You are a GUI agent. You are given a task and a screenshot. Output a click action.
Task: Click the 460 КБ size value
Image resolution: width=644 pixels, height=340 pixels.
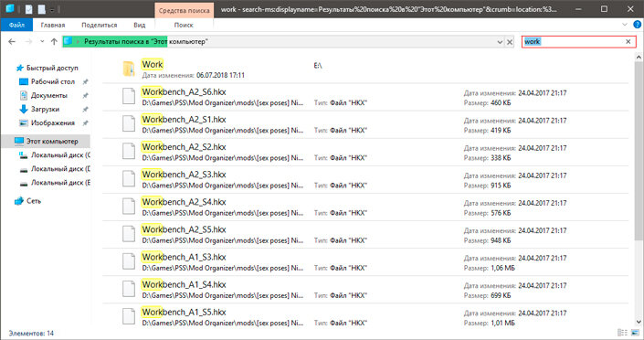click(x=501, y=102)
